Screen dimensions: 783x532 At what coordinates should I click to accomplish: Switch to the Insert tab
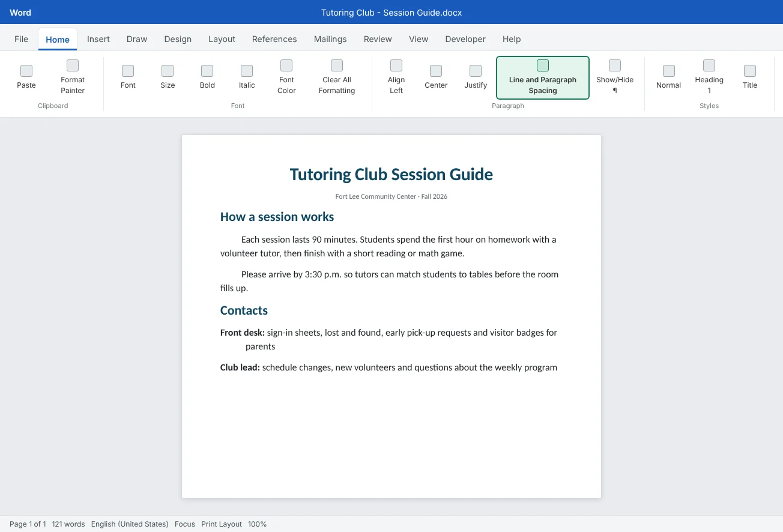point(98,39)
